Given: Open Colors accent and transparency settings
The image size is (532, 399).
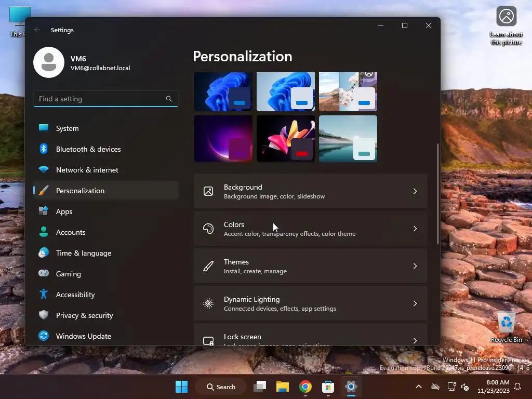Looking at the screenshot, I should point(311,229).
